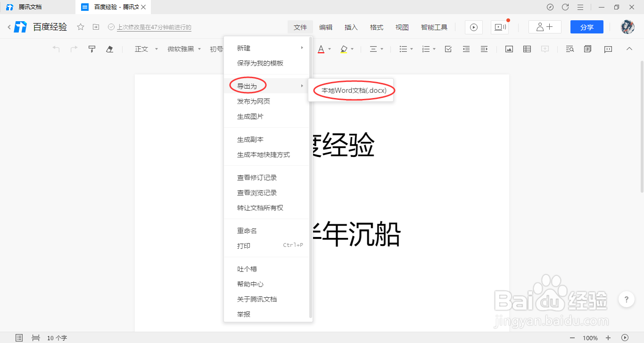The image size is (644, 343).
Task: Insert a numbered list
Action: tap(426, 49)
